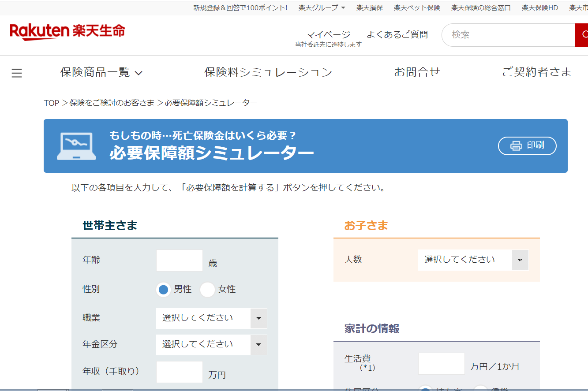Open ご契約者さま menu item
Image resolution: width=588 pixels, height=391 pixels.
(537, 72)
